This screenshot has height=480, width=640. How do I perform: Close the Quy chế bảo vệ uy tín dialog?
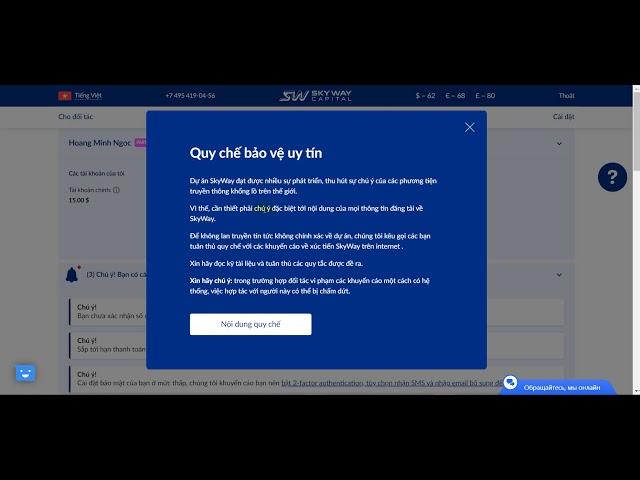[x=469, y=127]
